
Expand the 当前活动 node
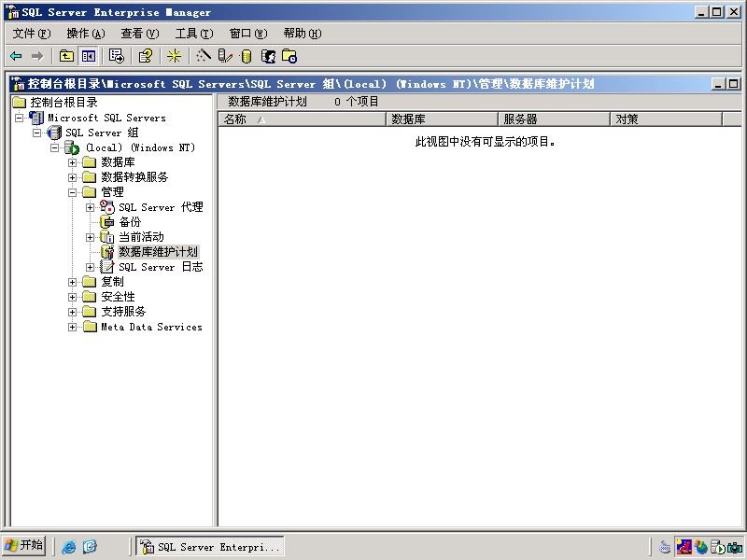click(x=90, y=237)
